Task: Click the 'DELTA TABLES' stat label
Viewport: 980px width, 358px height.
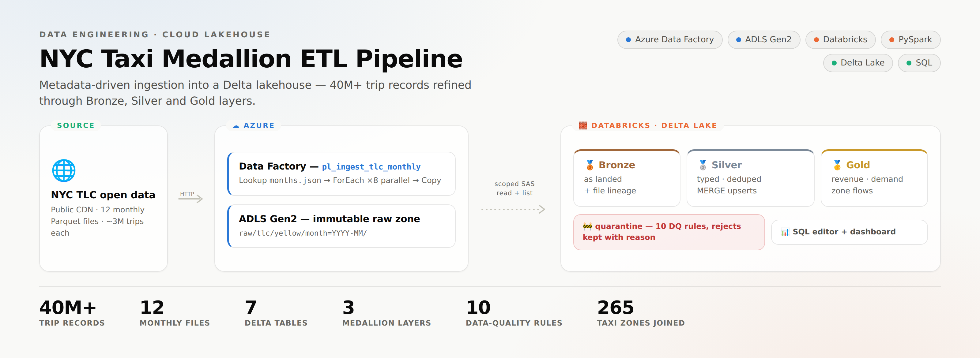Action: (x=276, y=323)
